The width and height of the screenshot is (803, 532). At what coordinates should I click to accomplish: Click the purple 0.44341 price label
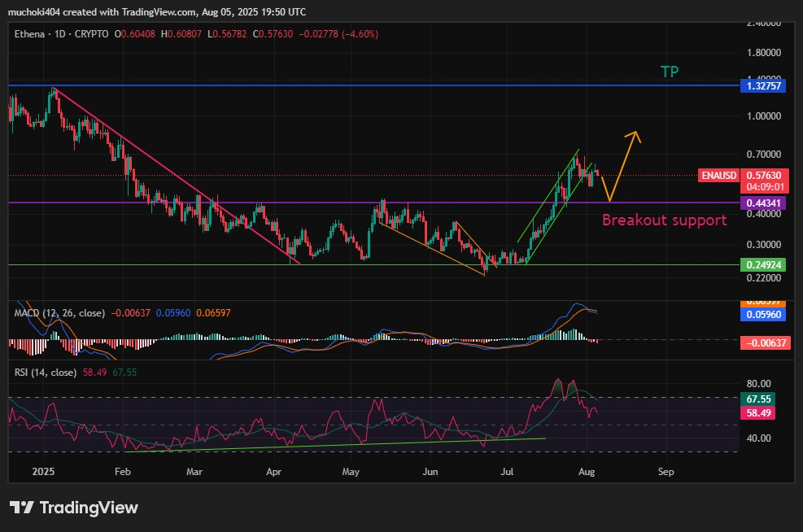click(x=762, y=203)
